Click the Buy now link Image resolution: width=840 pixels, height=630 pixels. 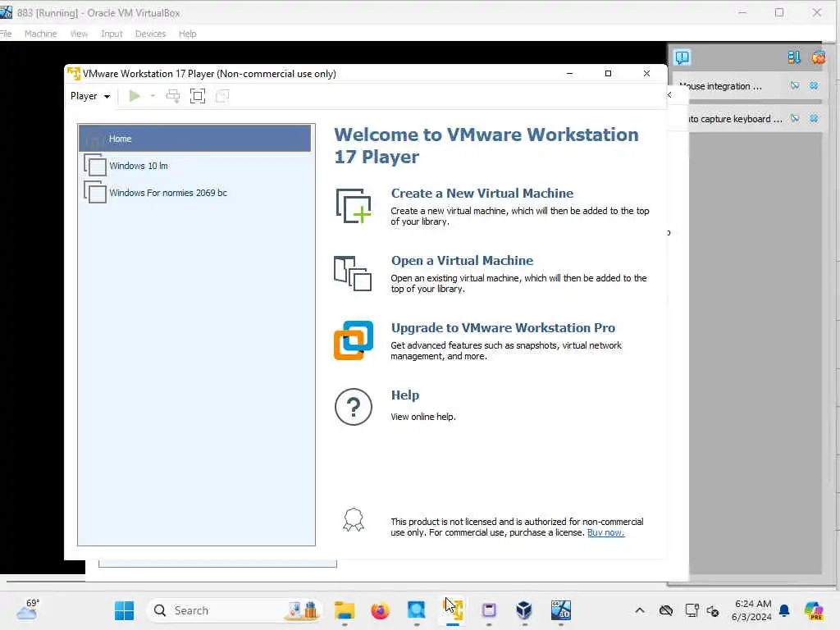[x=606, y=532]
